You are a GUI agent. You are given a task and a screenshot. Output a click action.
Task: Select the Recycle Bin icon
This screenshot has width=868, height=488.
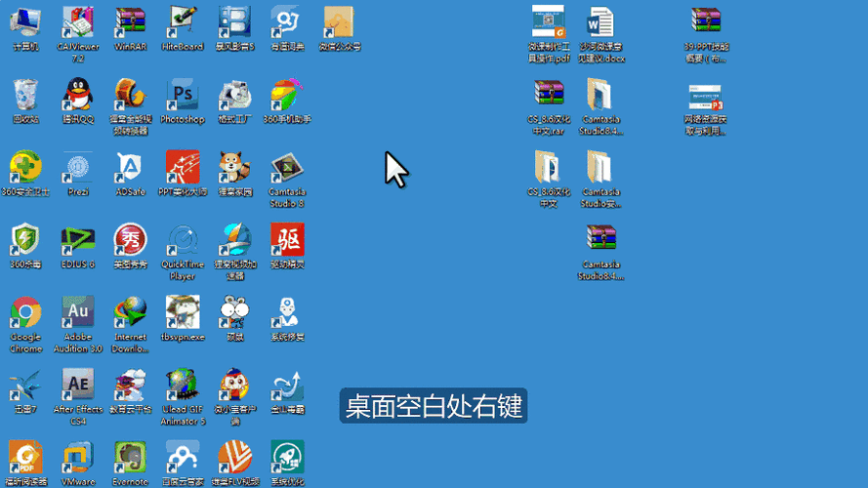[x=25, y=95]
